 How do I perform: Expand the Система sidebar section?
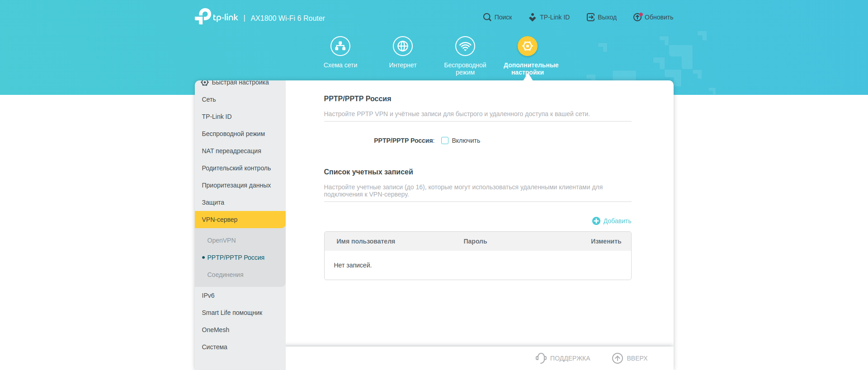(214, 347)
